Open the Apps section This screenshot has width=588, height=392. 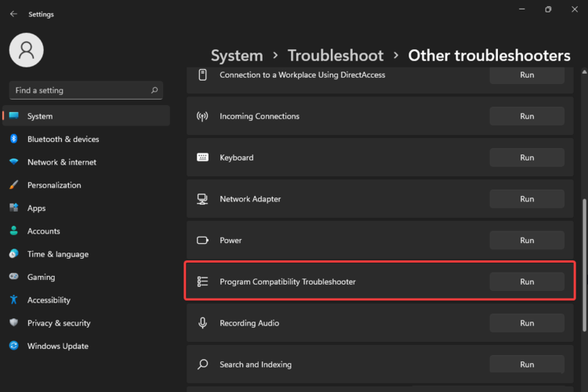click(36, 209)
